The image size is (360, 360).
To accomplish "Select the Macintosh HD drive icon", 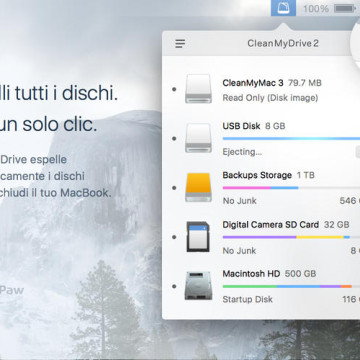I will [x=198, y=285].
